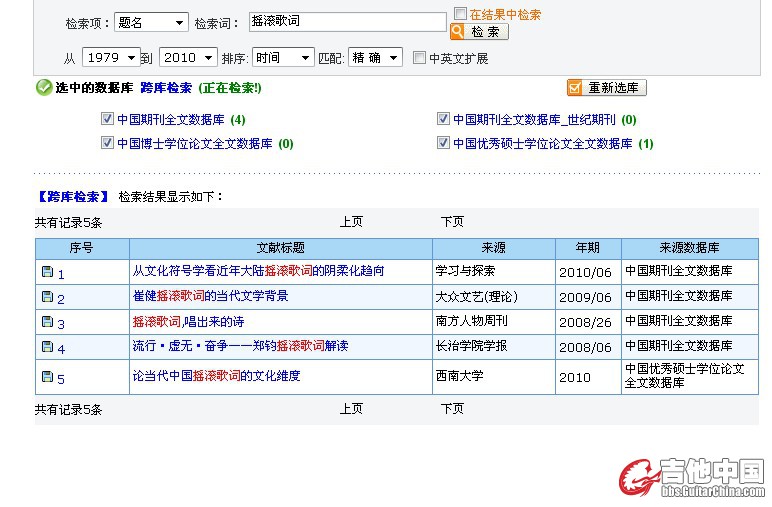The image size is (772, 507).
Task: Click the save icon beside result 5
Action: pyautogui.click(x=47, y=377)
